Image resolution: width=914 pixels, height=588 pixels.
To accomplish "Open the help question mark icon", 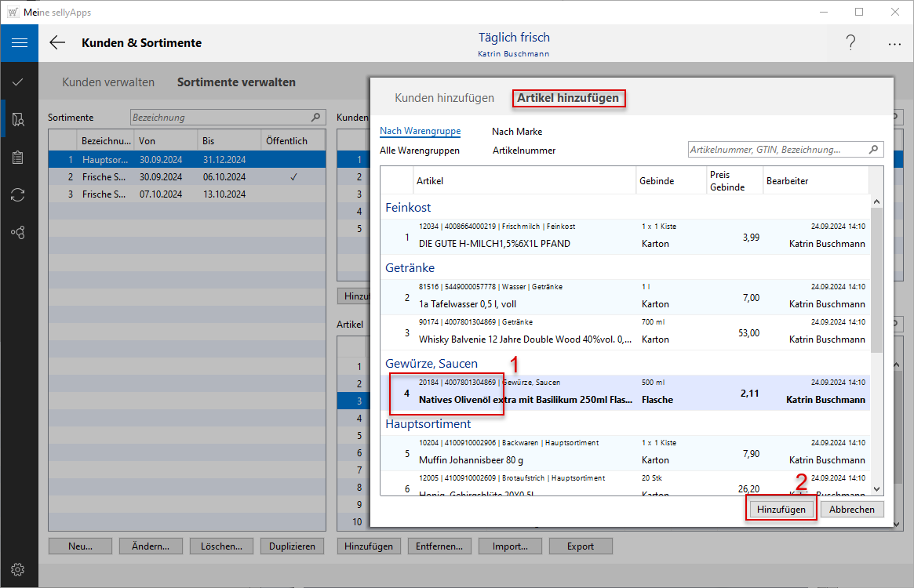I will [850, 43].
